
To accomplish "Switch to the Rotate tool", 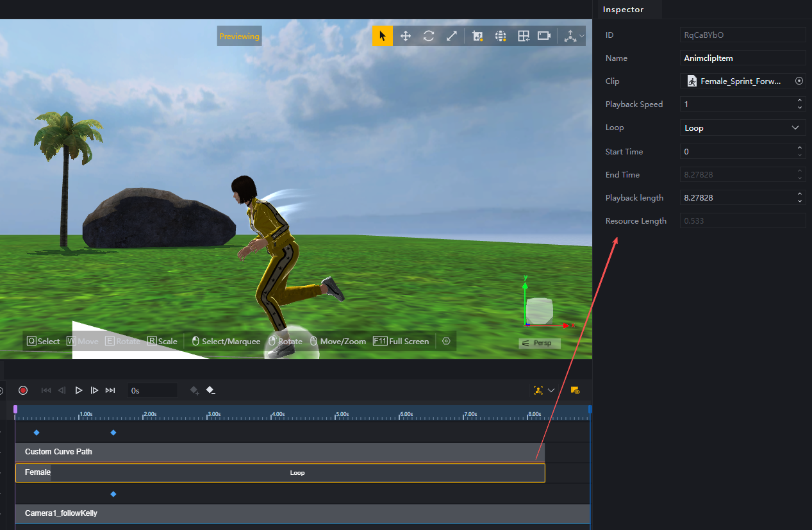I will tap(429, 36).
